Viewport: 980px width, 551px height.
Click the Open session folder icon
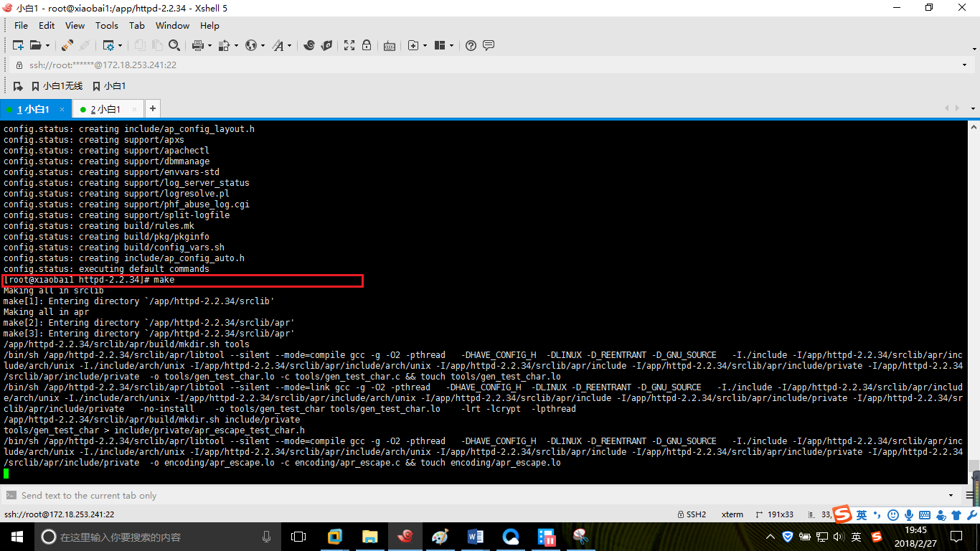tap(36, 45)
